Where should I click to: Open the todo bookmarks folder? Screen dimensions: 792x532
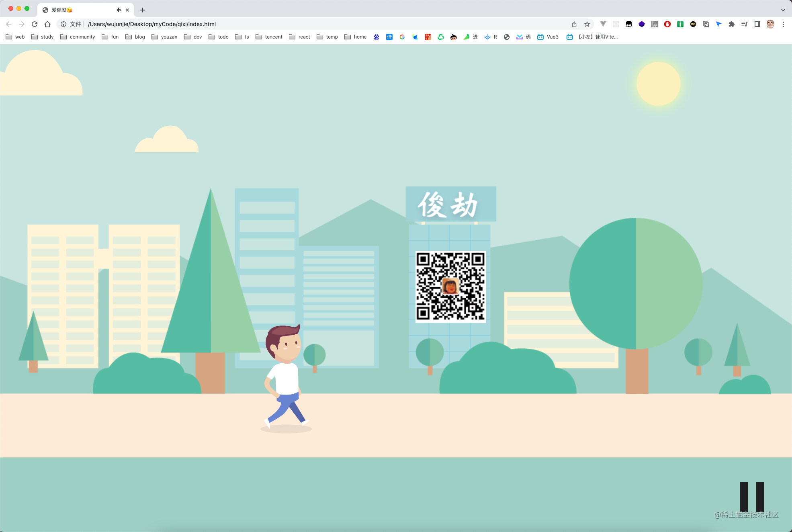tap(219, 37)
